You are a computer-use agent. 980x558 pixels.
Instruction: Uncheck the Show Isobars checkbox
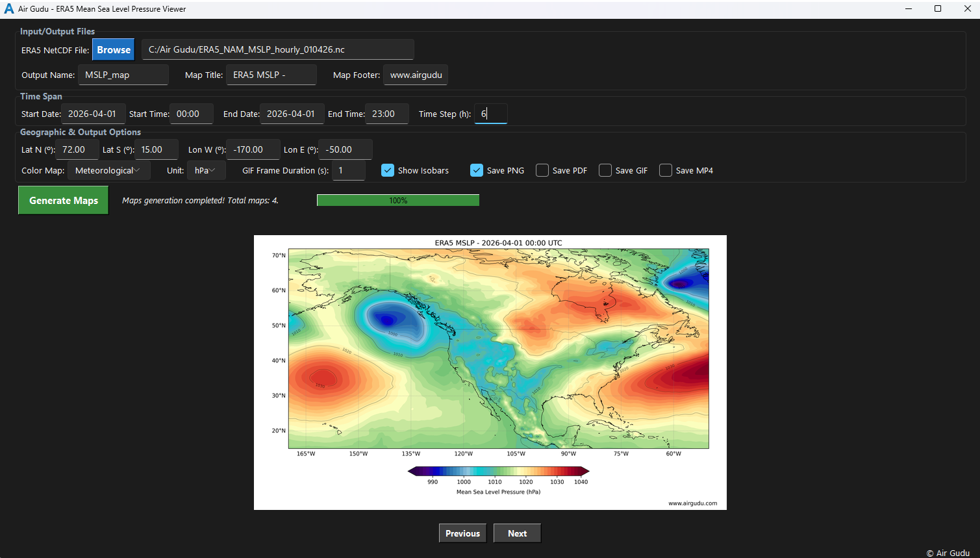click(388, 170)
